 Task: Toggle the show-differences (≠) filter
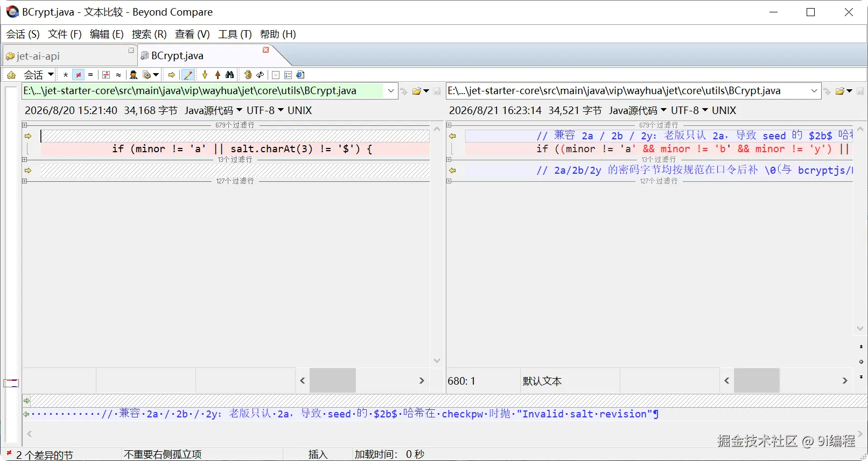pos(78,75)
